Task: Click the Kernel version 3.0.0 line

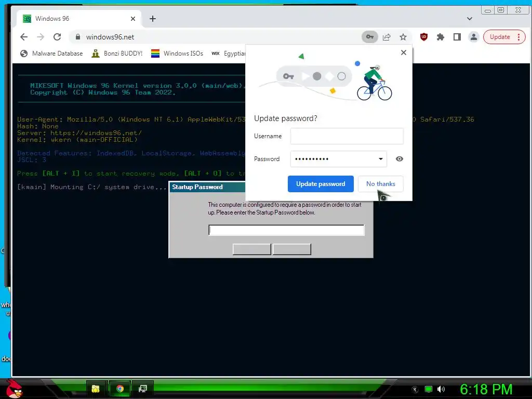Action: click(137, 86)
